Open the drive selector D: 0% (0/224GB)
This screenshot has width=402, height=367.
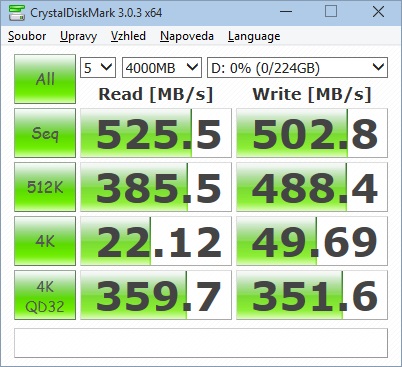(x=297, y=68)
